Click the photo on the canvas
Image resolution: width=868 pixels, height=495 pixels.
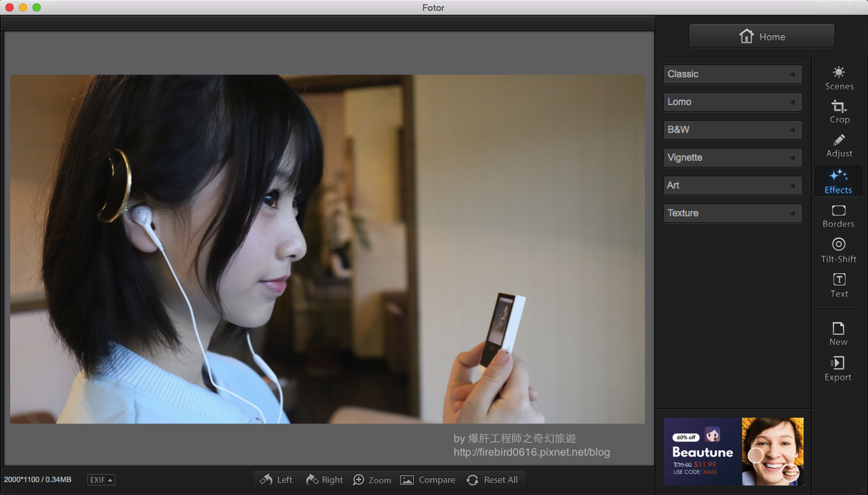[328, 249]
